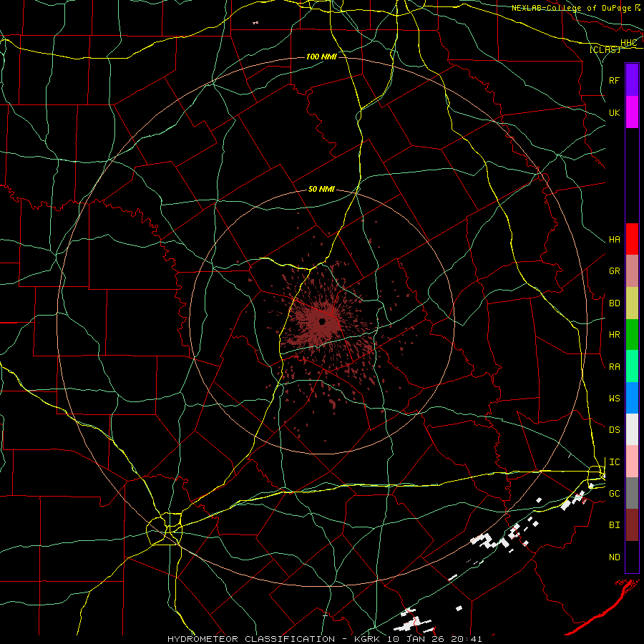
Task: Select the BD yellow legend swatch
Action: [x=632, y=303]
